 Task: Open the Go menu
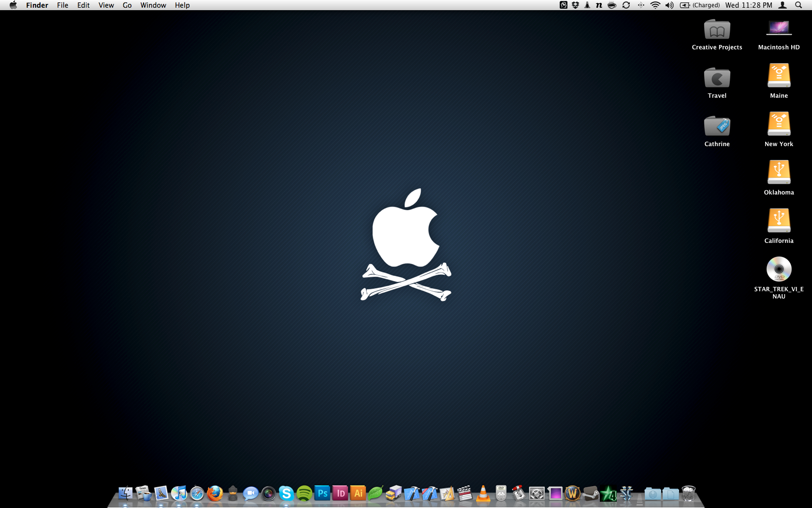[x=127, y=5]
